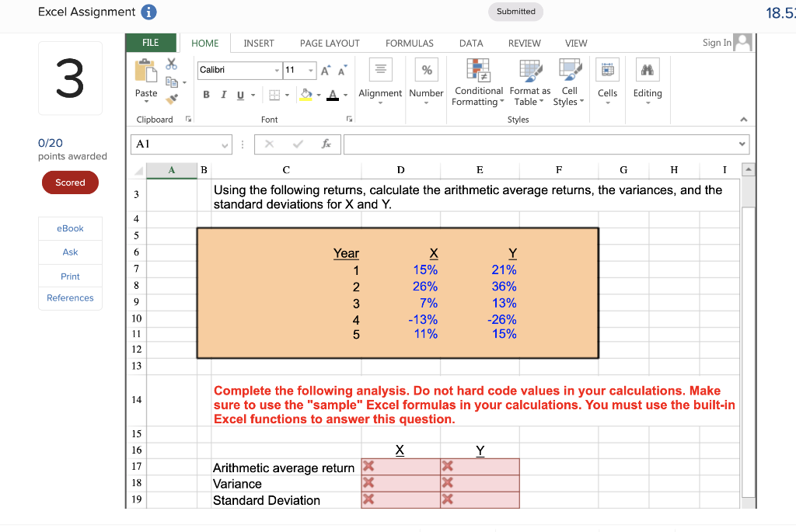Open the DATA ribbon tab
This screenshot has width=796, height=532.
pyautogui.click(x=471, y=43)
